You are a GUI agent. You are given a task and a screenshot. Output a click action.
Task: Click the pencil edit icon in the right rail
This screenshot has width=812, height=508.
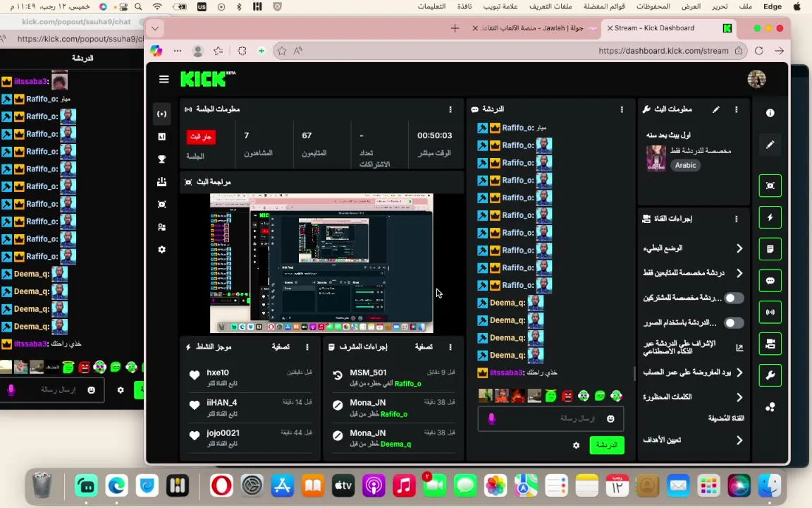(x=770, y=145)
